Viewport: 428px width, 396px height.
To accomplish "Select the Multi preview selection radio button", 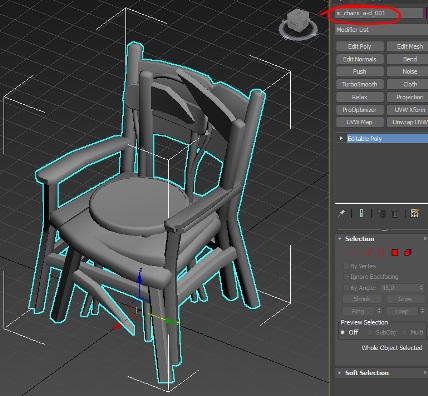I will [404, 332].
